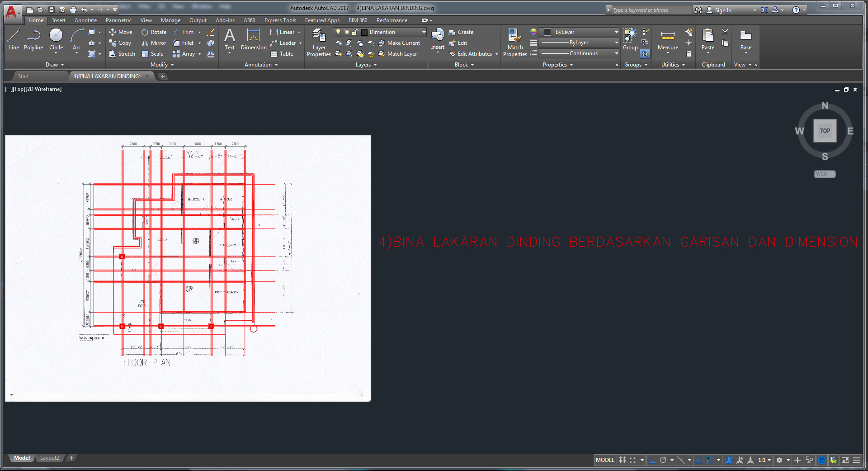Image resolution: width=868 pixels, height=471 pixels.
Task: Toggle grid display in status bar
Action: [623, 460]
